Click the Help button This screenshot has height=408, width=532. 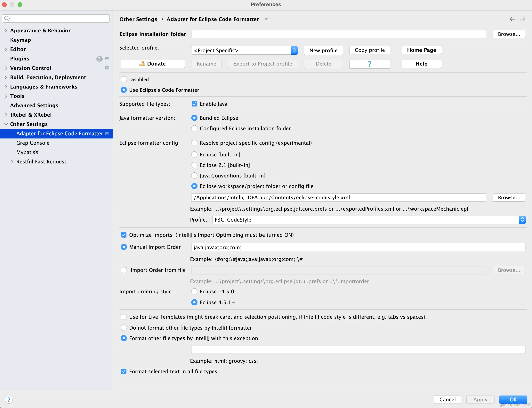click(x=421, y=64)
